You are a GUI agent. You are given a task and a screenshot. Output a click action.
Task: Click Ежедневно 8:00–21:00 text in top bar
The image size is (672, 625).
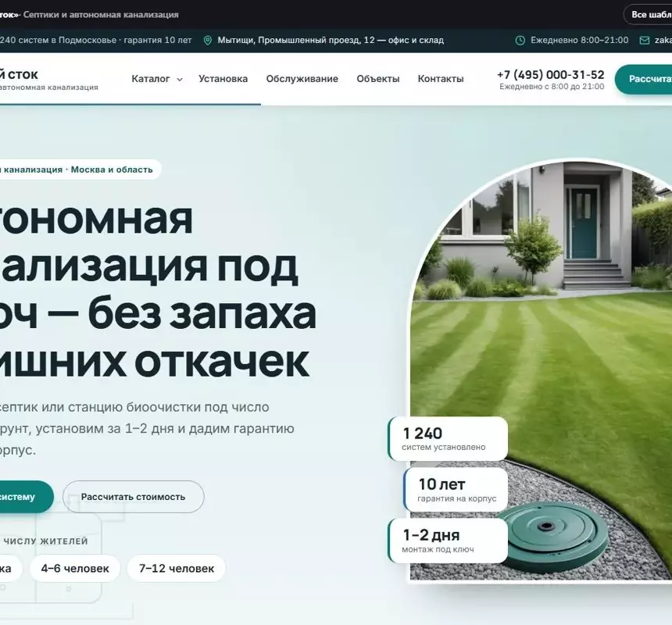click(580, 41)
